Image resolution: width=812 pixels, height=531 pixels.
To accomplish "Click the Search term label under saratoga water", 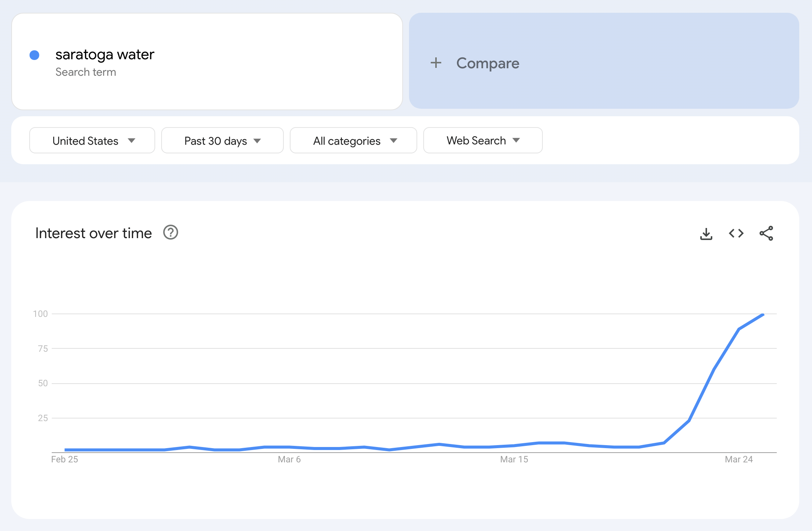I will coord(85,72).
